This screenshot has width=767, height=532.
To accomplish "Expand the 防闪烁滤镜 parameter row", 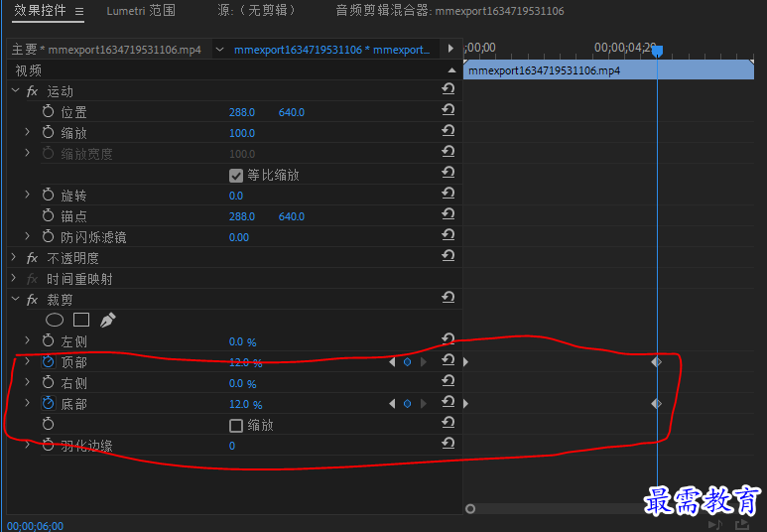I will pyautogui.click(x=28, y=236).
